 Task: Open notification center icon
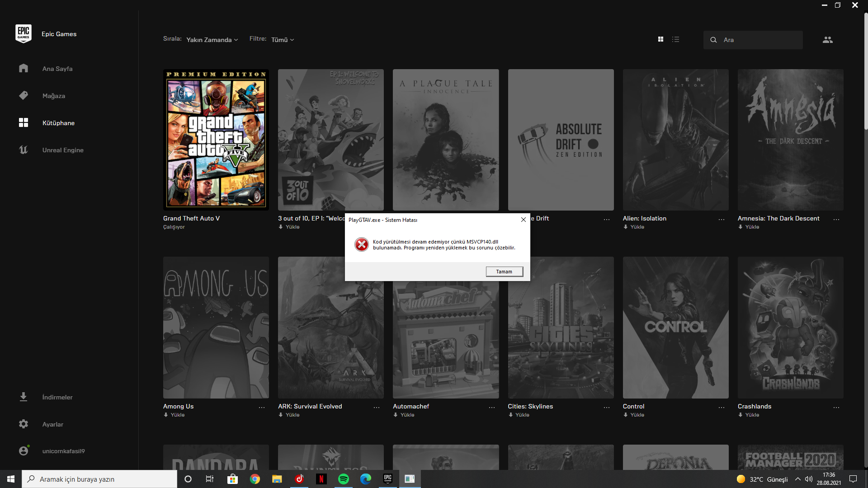[854, 479]
